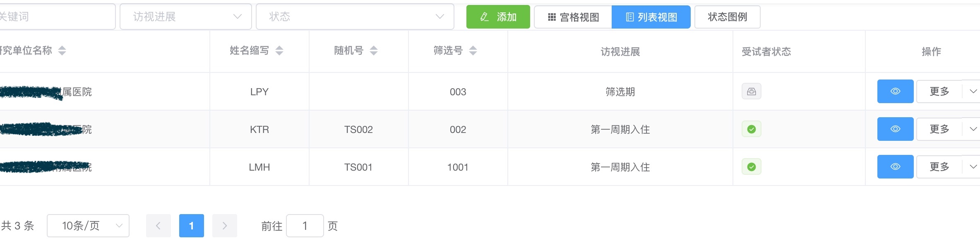Click the pencil icon on the 添加 button
Viewport: 980px width, 246px height.
pyautogui.click(x=485, y=17)
